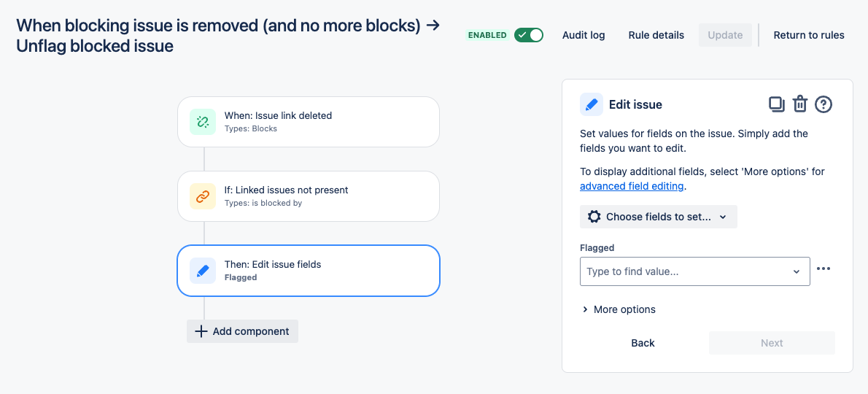Click the Next button
The image size is (868, 394).
(772, 343)
